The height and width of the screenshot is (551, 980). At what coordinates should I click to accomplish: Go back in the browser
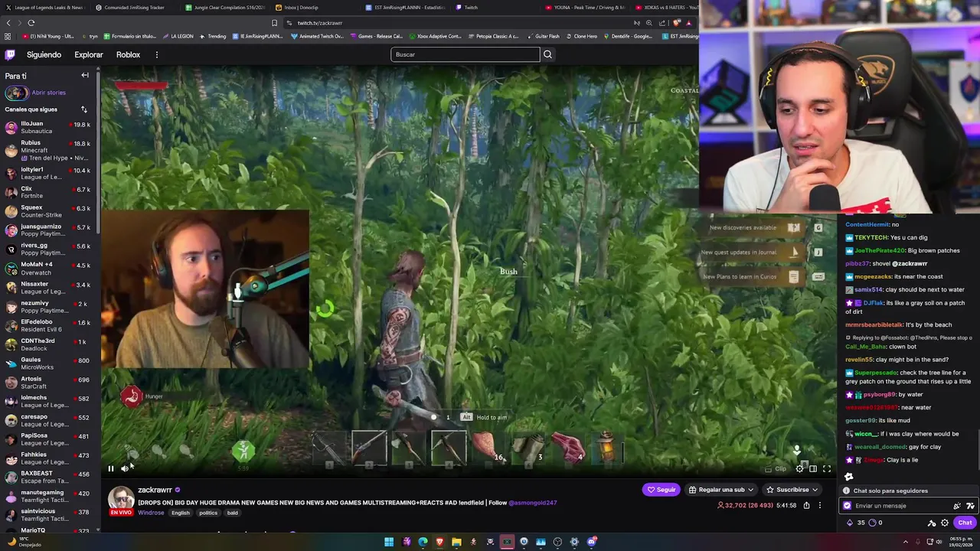click(8, 23)
